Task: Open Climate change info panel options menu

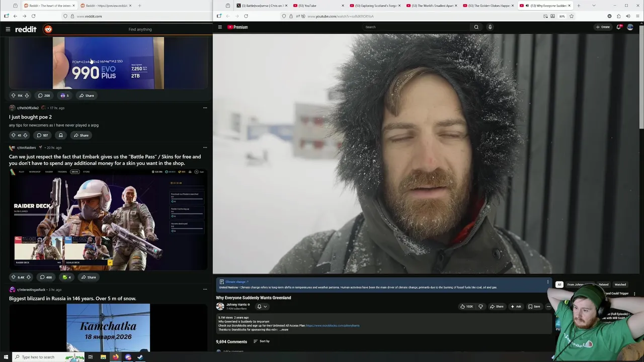Action: coord(548,282)
